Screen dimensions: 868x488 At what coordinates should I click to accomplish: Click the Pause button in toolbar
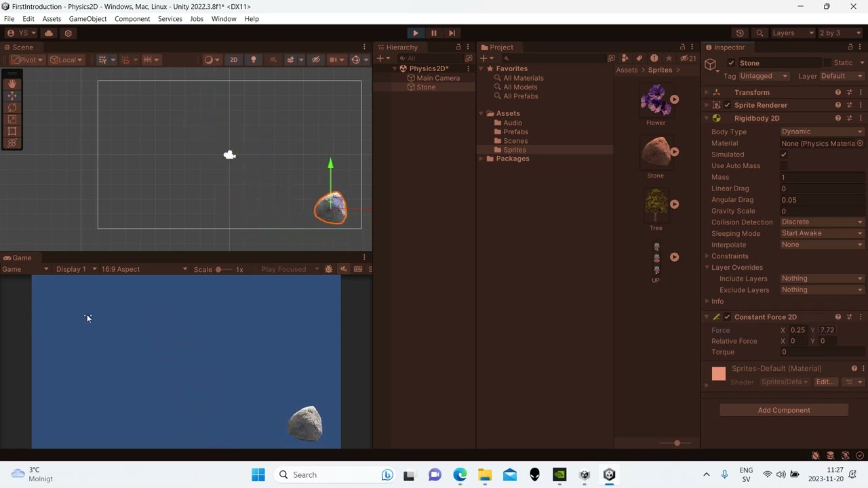click(x=434, y=33)
